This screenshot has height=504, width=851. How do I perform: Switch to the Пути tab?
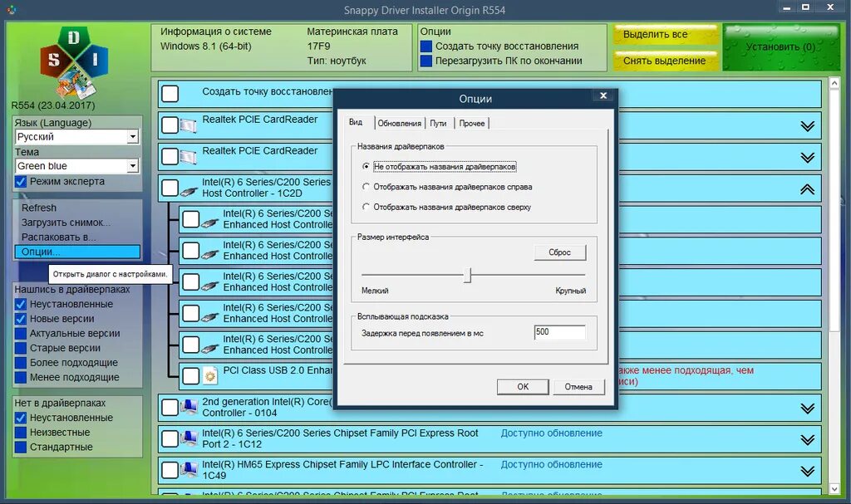(439, 123)
